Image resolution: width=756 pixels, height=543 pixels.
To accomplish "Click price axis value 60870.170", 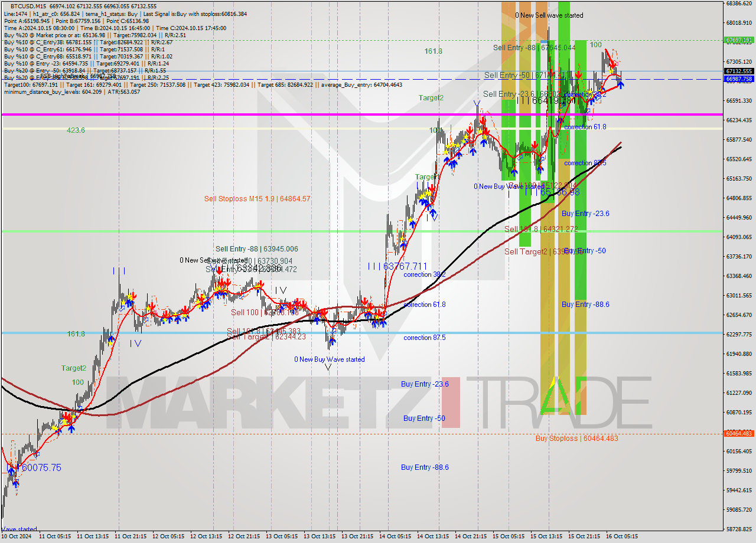I will coord(739,412).
